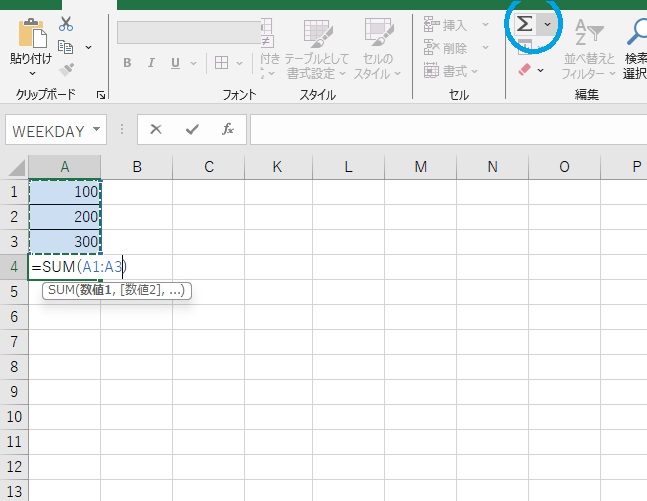This screenshot has width=647, height=501.
Task: Select the row 5 header
Action: (14, 291)
